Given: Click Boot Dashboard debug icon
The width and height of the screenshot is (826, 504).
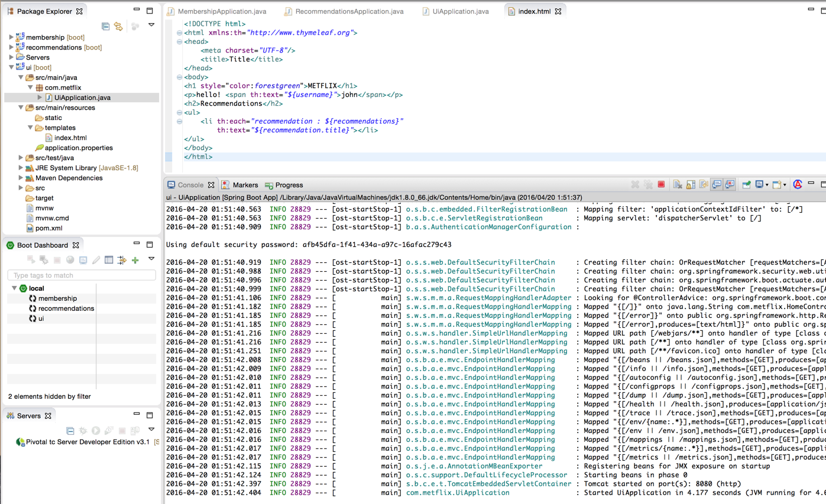Looking at the screenshot, I should pyautogui.click(x=44, y=260).
